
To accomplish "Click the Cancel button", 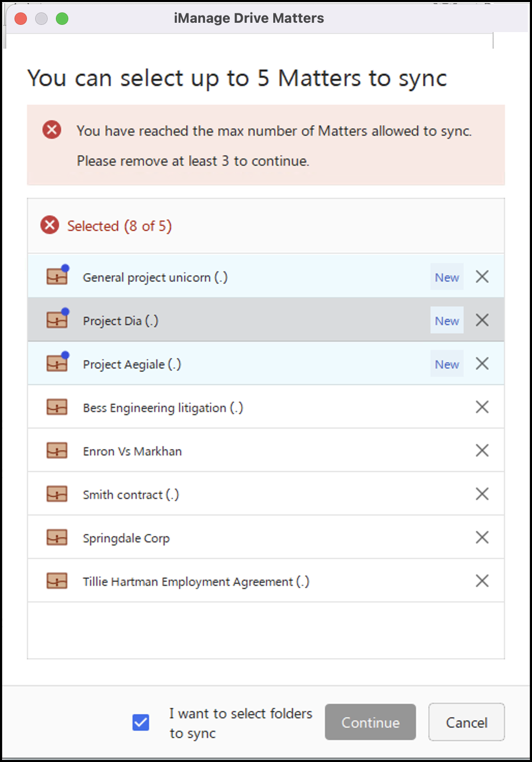I will pyautogui.click(x=466, y=722).
